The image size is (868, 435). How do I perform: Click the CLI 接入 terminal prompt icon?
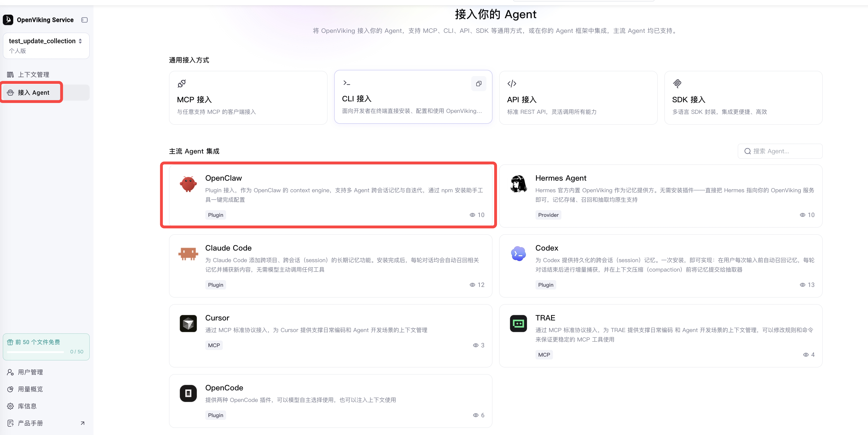(x=347, y=83)
